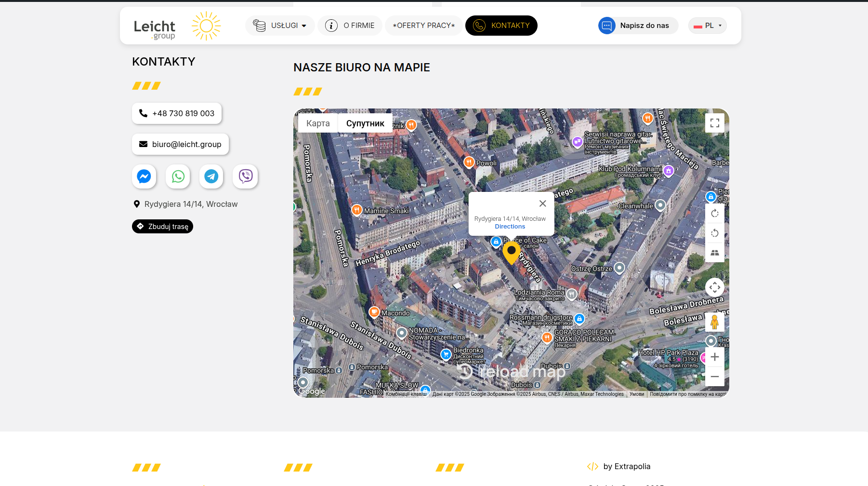Screen dimensions: 868x486
Task: Open the PL language selector
Action: (707, 26)
